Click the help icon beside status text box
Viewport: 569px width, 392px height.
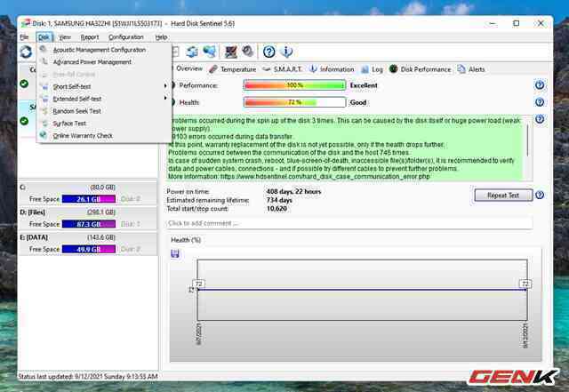click(x=540, y=119)
